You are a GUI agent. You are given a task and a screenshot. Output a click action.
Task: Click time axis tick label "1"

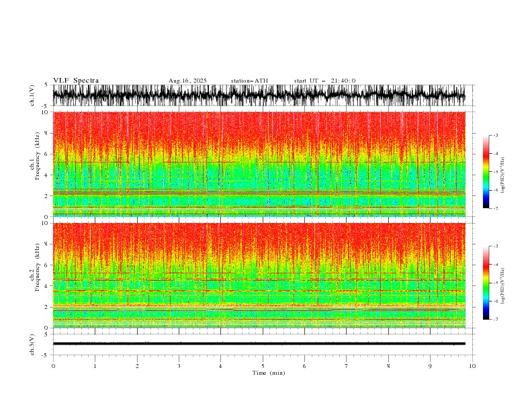95,366
